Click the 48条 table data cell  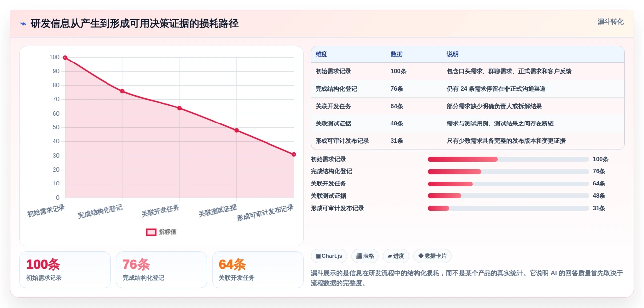click(397, 123)
